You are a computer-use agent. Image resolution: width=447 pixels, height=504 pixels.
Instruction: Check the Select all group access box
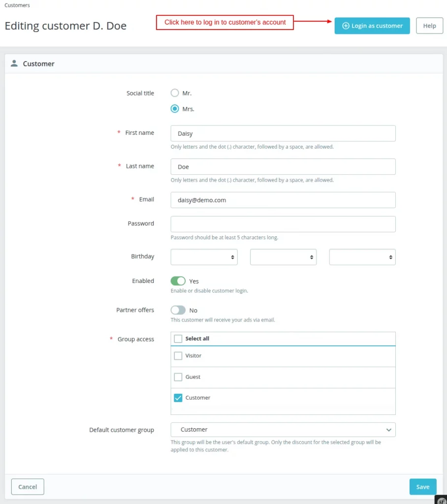point(178,339)
